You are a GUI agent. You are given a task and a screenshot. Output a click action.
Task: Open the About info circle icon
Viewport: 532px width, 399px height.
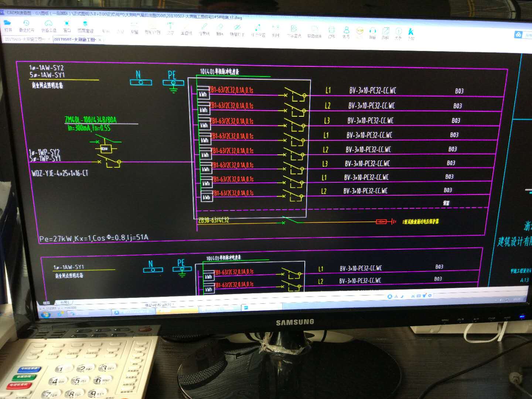(398, 31)
